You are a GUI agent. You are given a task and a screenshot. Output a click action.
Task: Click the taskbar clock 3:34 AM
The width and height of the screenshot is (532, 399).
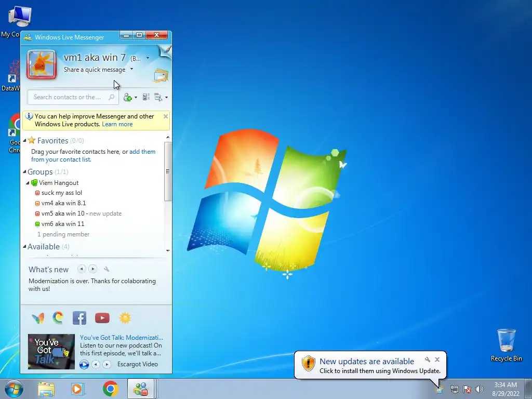click(506, 385)
